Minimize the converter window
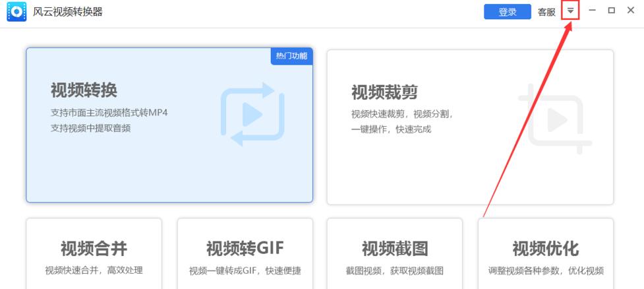The width and height of the screenshot is (644, 289). pos(593,11)
